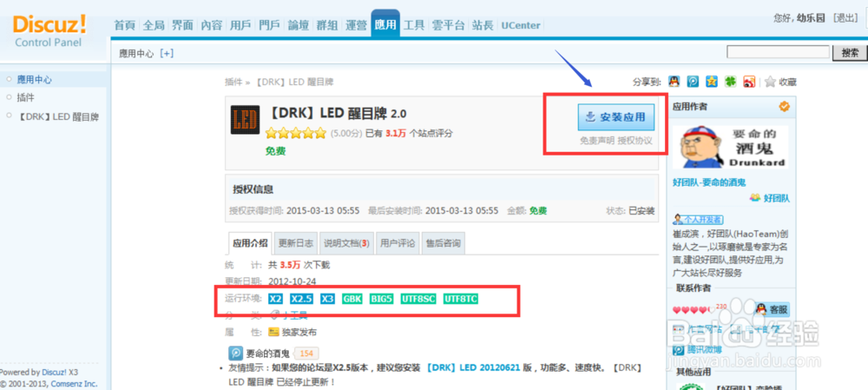Click the X2.5 environment tag

click(x=302, y=299)
